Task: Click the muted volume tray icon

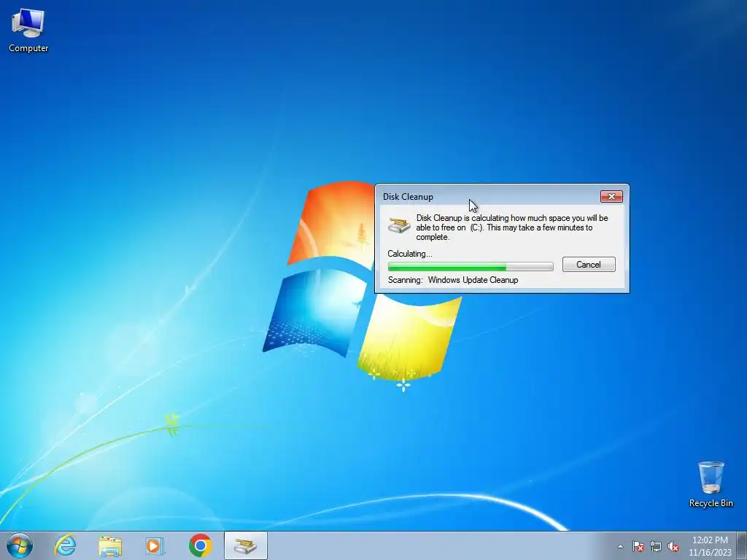Action: point(673,546)
